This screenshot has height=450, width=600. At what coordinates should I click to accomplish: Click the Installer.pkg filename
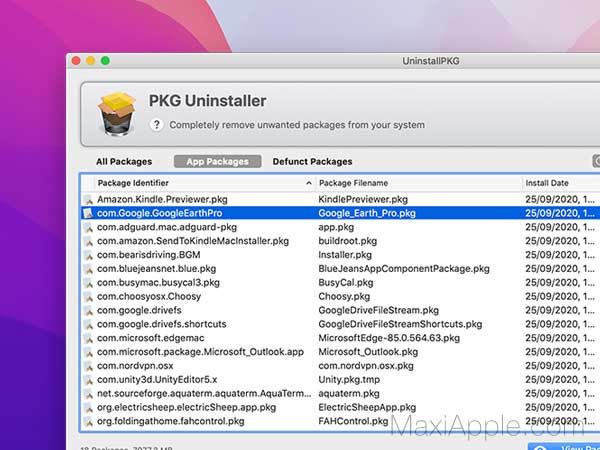click(x=345, y=255)
